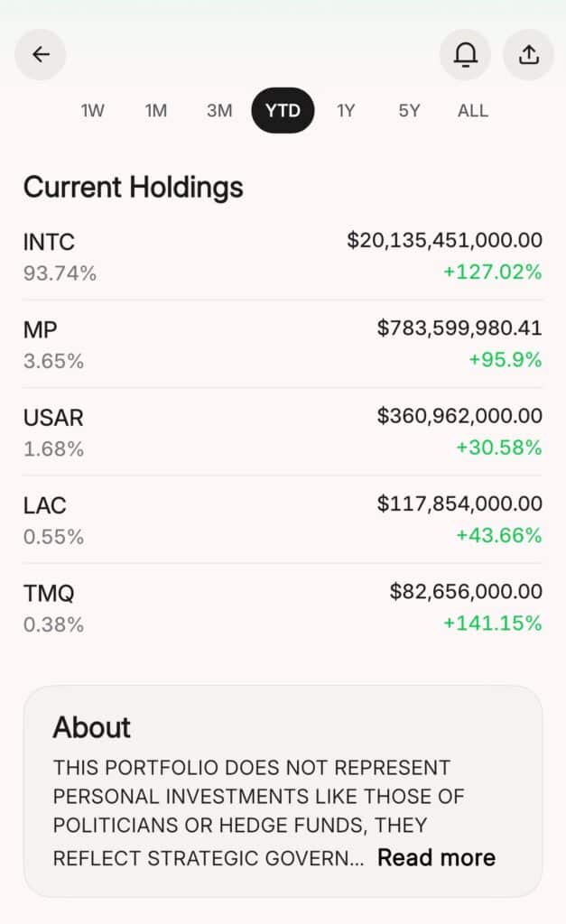Screen dimensions: 566x924
Task: Tap the share export icon
Action: point(528,54)
